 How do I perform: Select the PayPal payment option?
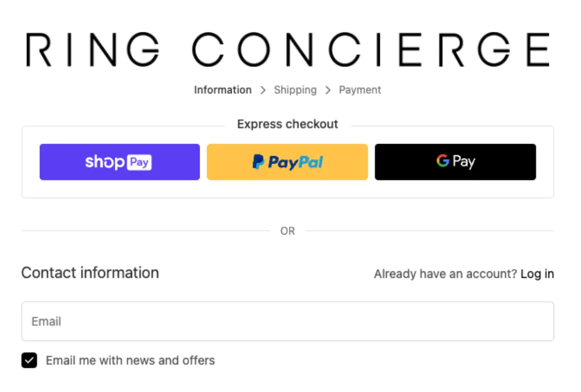pos(287,162)
